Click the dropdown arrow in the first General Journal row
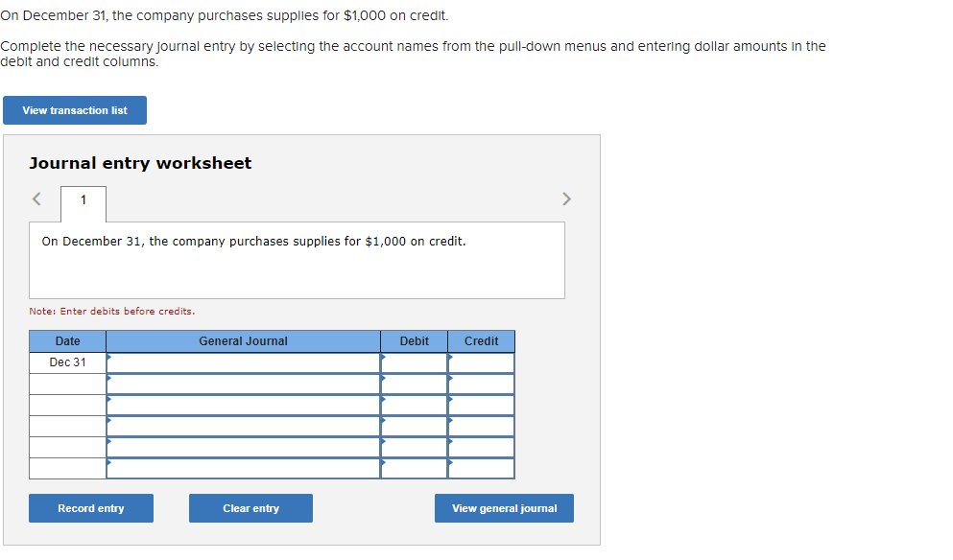Image resolution: width=953 pixels, height=560 pixels. point(111,357)
